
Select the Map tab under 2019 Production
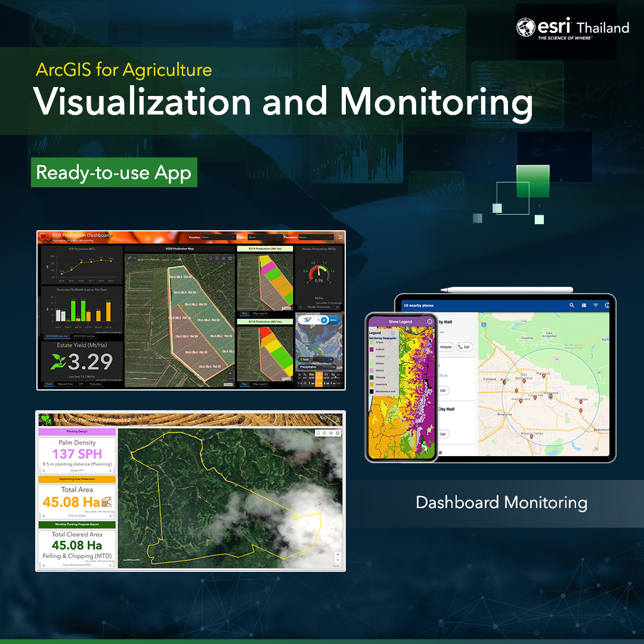point(244,314)
